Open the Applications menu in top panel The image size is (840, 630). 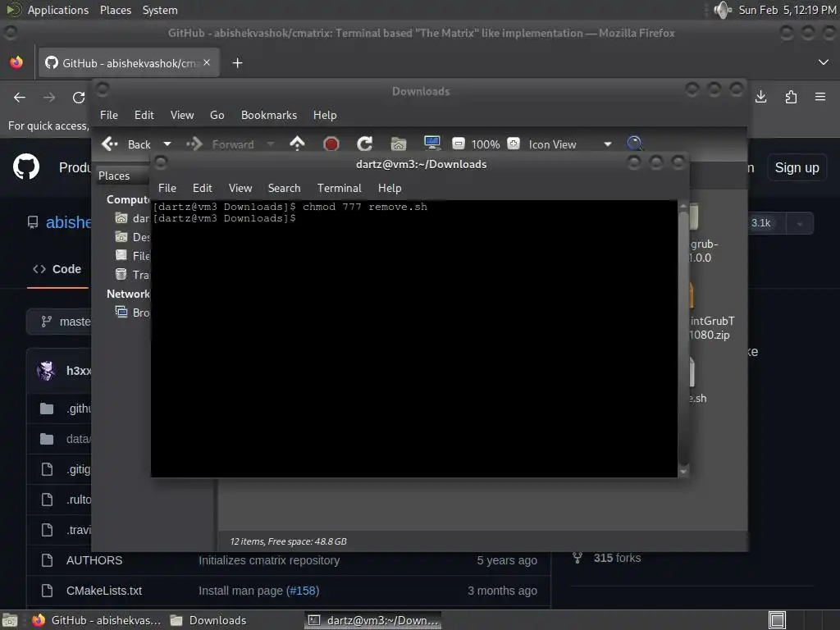pyautogui.click(x=58, y=10)
